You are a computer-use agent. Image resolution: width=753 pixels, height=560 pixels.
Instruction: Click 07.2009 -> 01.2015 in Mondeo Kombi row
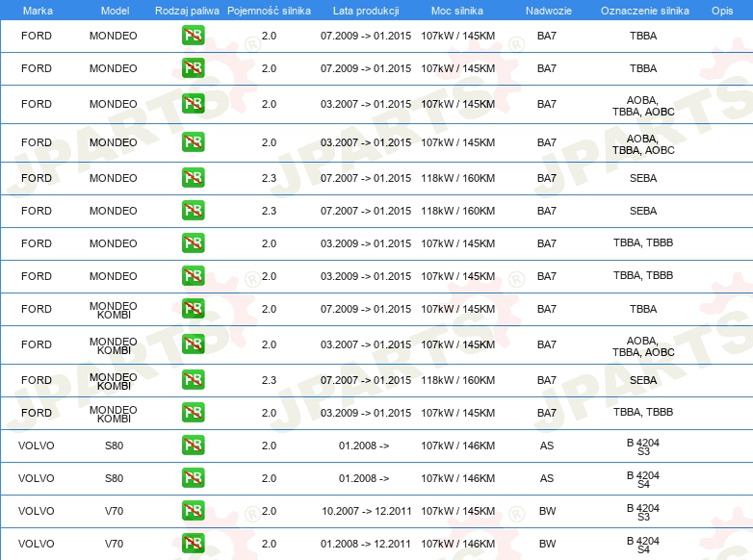click(366, 309)
